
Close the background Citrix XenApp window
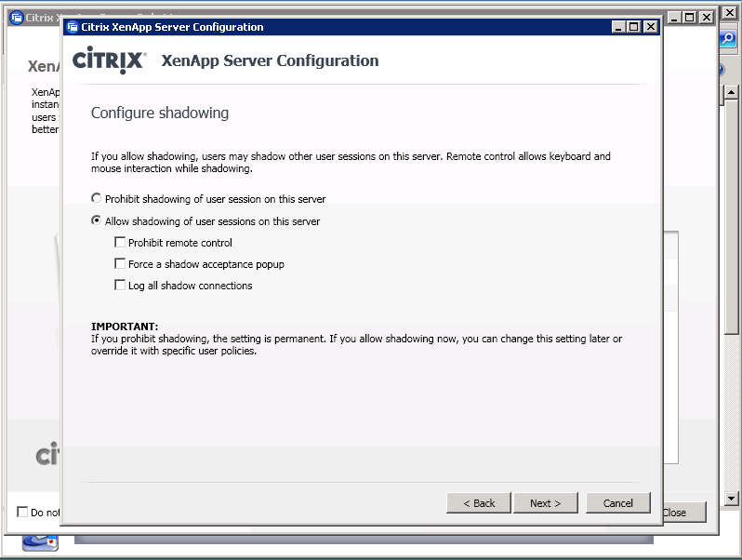[707, 18]
